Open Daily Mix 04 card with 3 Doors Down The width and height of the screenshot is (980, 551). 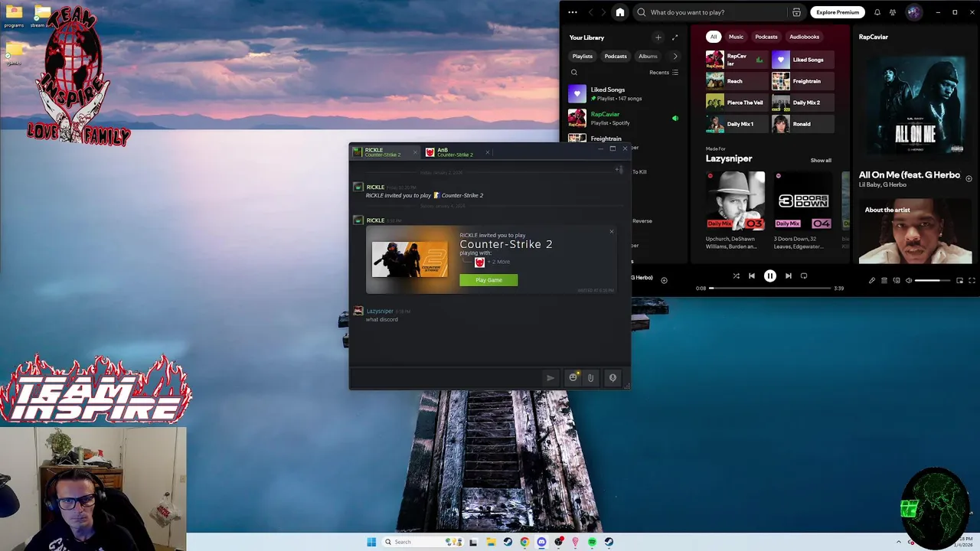(802, 210)
